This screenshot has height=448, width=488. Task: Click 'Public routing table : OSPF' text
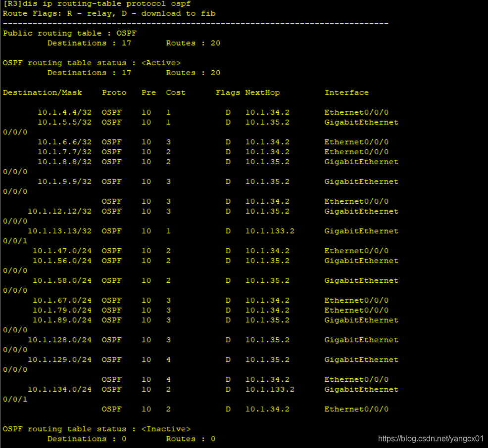(70, 33)
